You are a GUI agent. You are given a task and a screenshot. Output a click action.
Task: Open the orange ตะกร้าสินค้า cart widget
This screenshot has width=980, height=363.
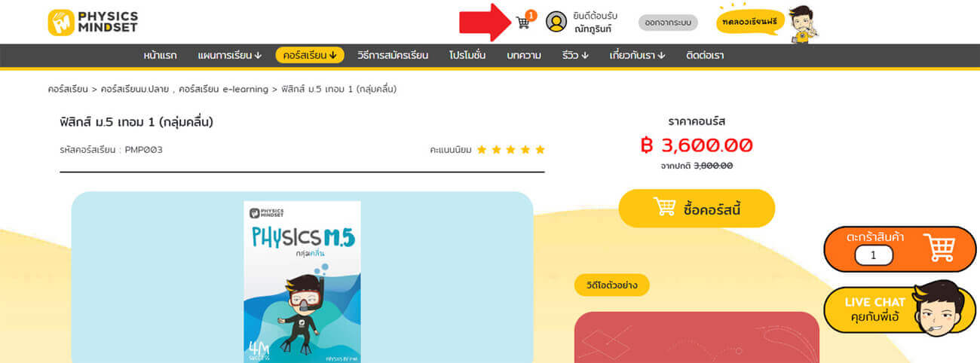pos(900,249)
